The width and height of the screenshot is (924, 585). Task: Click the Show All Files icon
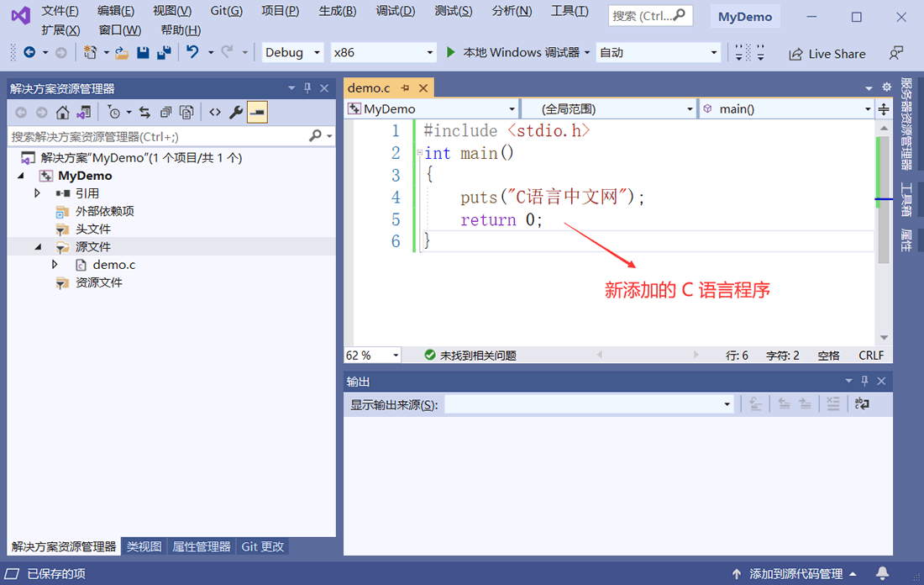pos(186,112)
